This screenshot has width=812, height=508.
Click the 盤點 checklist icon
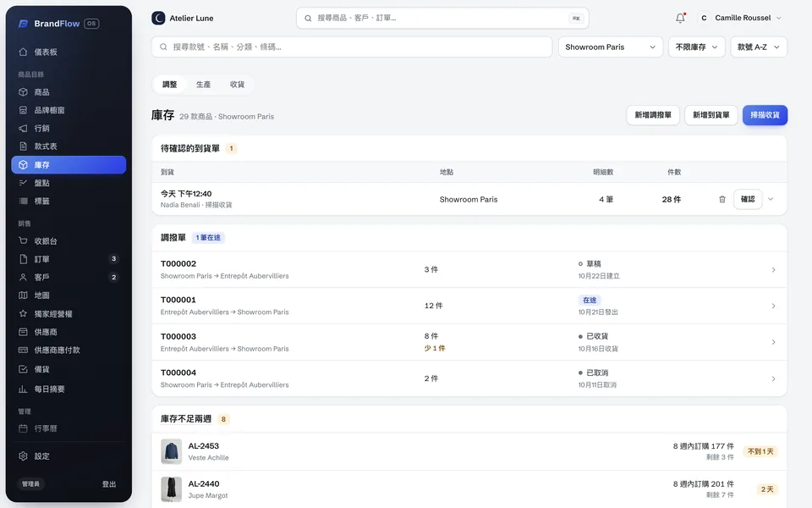23,183
